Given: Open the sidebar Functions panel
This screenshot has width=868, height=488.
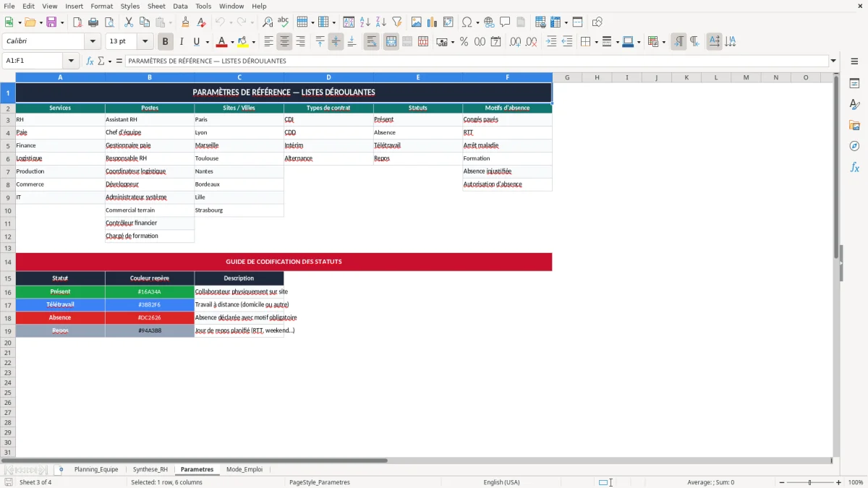Looking at the screenshot, I should [x=854, y=167].
